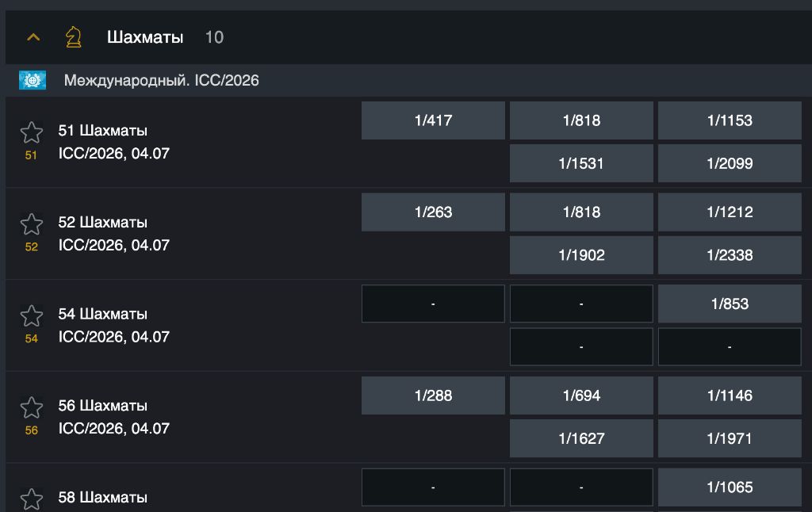Open the 51 Шахматы match
The image size is (812, 512).
[x=103, y=131]
